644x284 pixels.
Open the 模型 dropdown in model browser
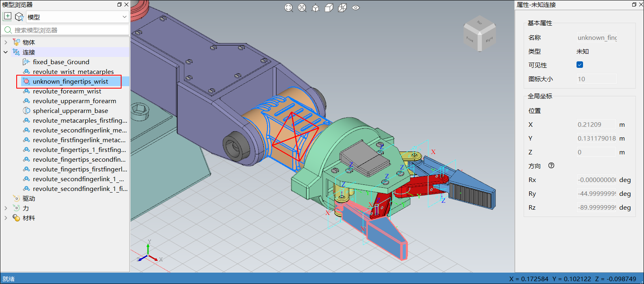coord(77,17)
